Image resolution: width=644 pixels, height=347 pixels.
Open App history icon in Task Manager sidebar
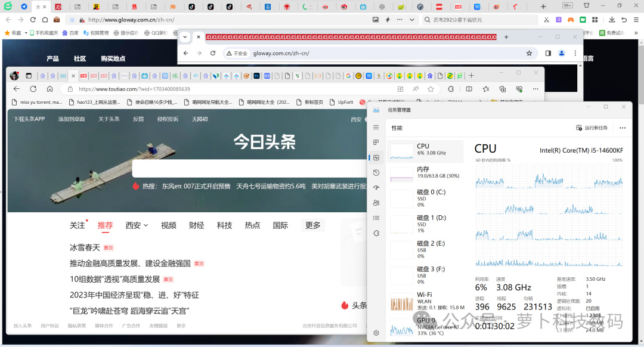coord(376,172)
